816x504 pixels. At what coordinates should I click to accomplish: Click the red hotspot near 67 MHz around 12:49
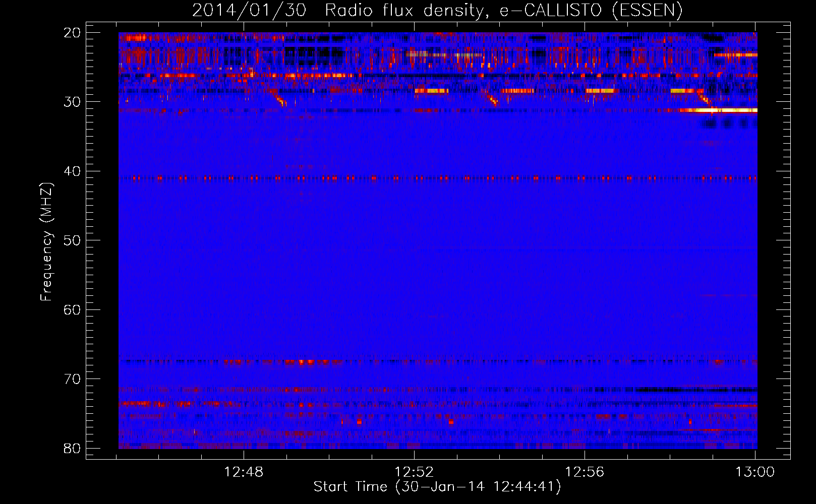tap(306, 361)
